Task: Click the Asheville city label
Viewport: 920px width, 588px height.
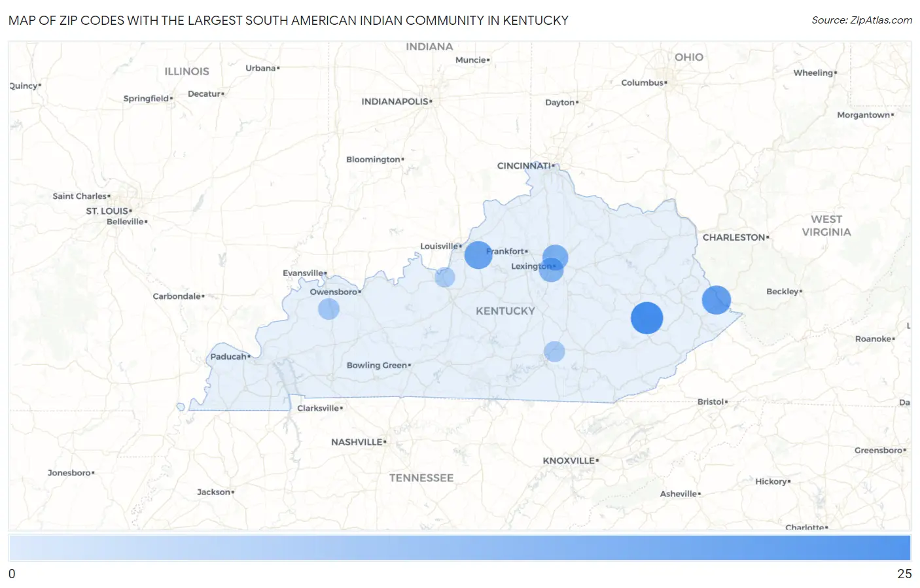Action: [x=679, y=494]
